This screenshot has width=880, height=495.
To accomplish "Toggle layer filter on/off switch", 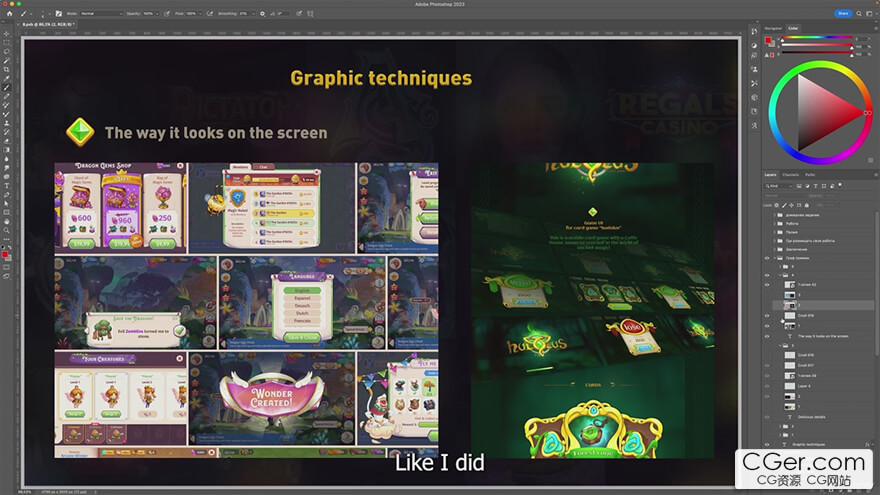I will [840, 185].
